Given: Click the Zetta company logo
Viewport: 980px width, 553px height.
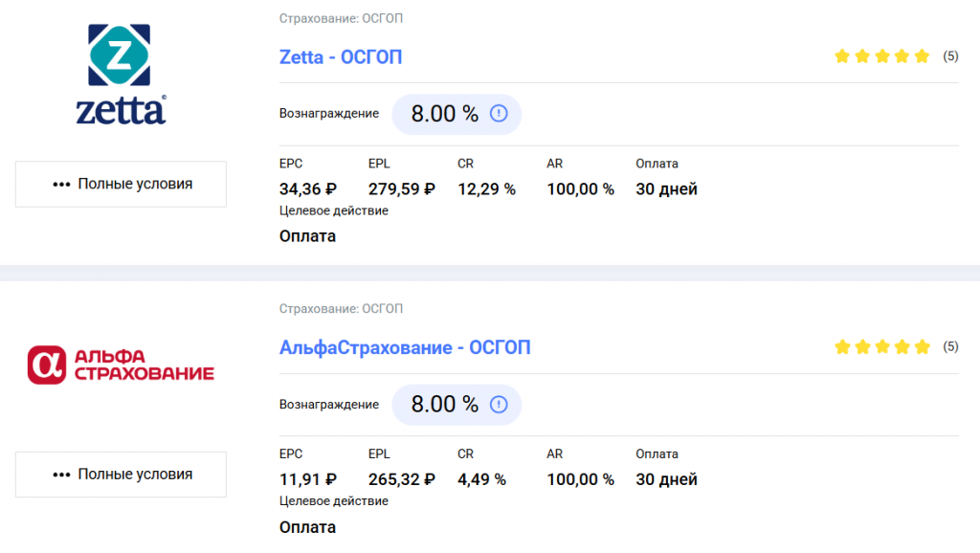Looking at the screenshot, I should click(x=121, y=75).
